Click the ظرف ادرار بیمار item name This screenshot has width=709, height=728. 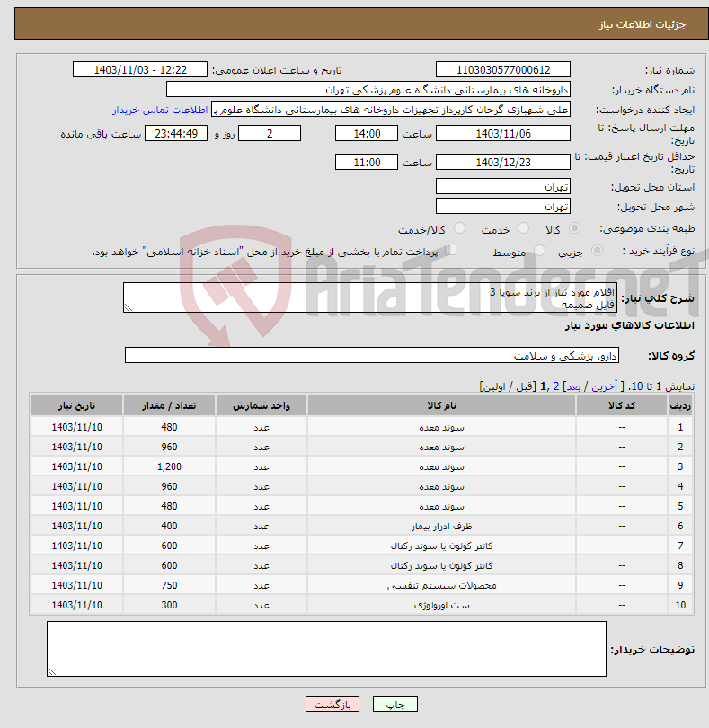point(441,526)
